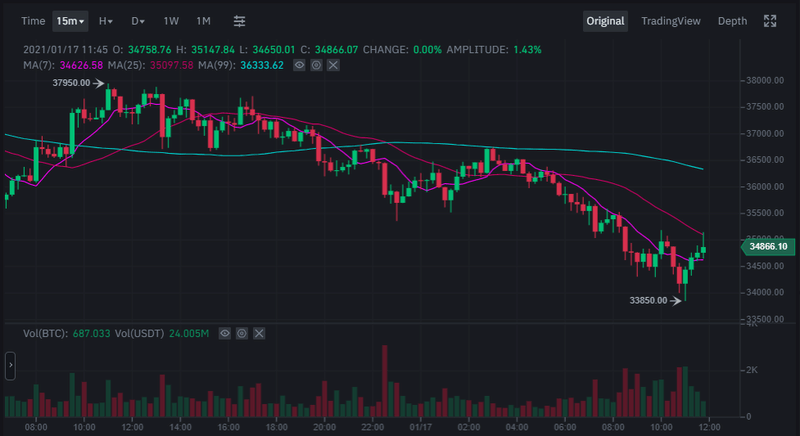The image size is (800, 436).
Task: Open MA indicator settings
Action: [316, 65]
